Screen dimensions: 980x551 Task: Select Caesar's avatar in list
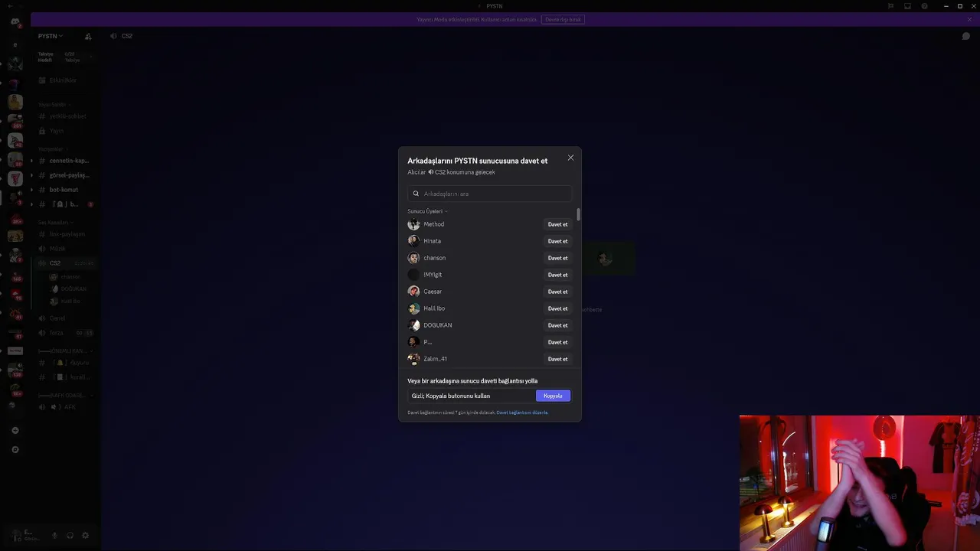click(x=413, y=292)
